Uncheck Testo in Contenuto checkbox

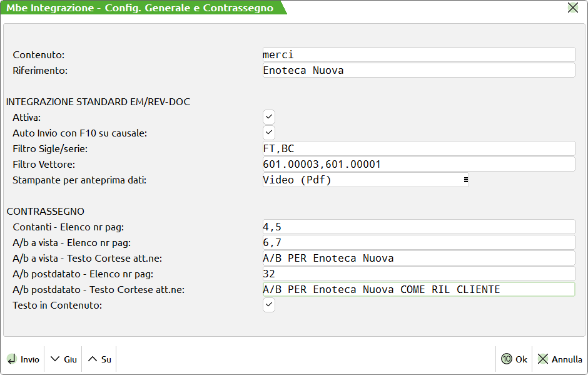(x=269, y=306)
